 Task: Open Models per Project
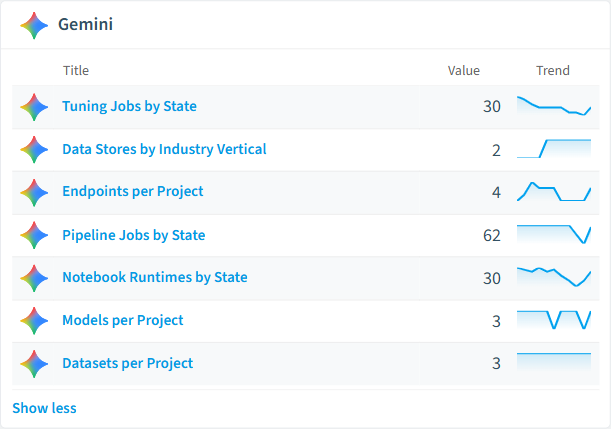pyautogui.click(x=123, y=320)
